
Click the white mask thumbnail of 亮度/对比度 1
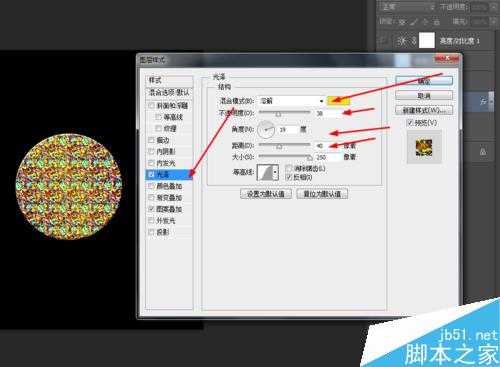coord(427,40)
